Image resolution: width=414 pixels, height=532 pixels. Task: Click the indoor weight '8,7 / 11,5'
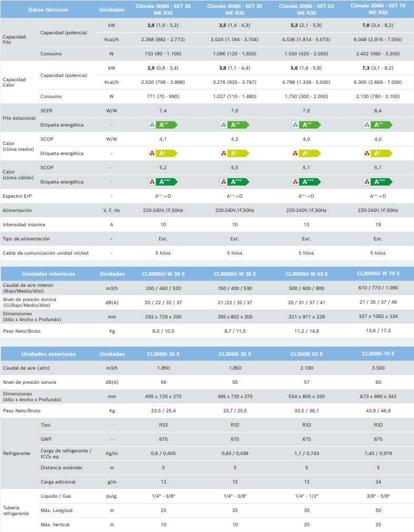[x=235, y=331]
